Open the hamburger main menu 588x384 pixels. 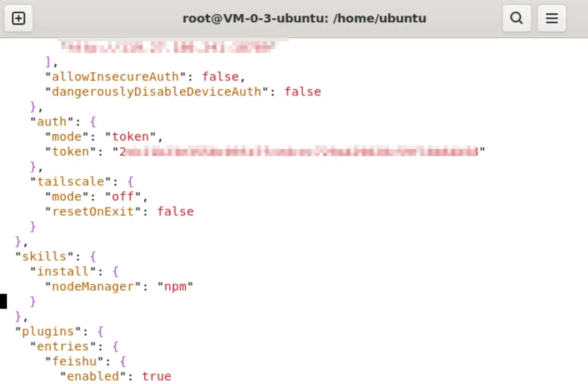pyautogui.click(x=551, y=18)
